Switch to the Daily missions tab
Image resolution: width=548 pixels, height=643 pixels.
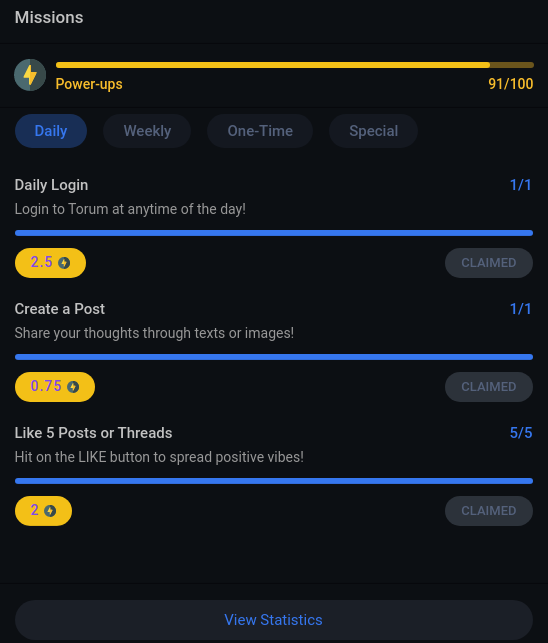coord(51,131)
